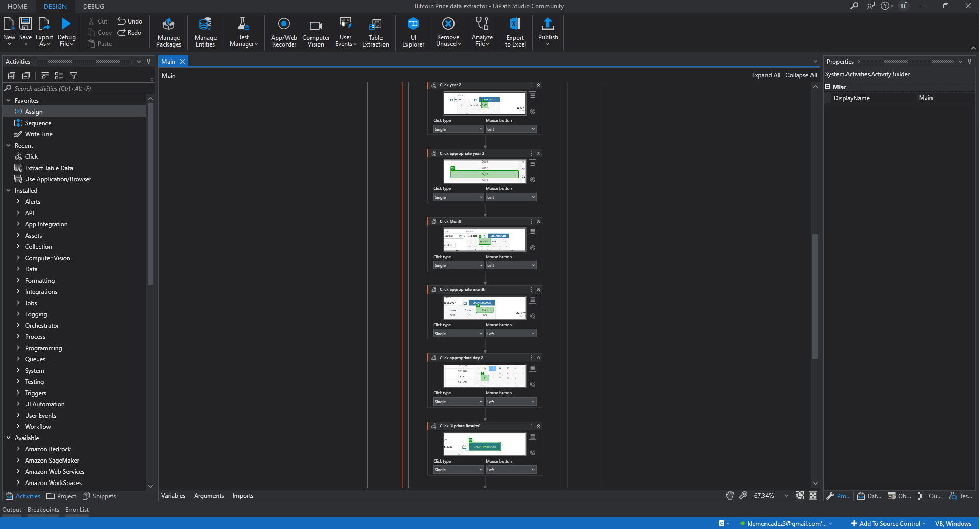980x529 pixels.
Task: Open Manage Packages
Action: click(169, 32)
